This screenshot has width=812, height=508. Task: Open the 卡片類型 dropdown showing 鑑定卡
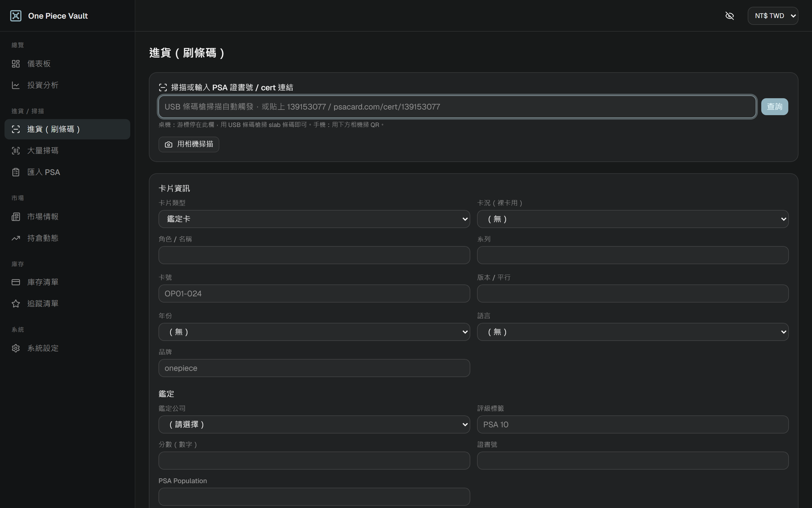tap(314, 219)
